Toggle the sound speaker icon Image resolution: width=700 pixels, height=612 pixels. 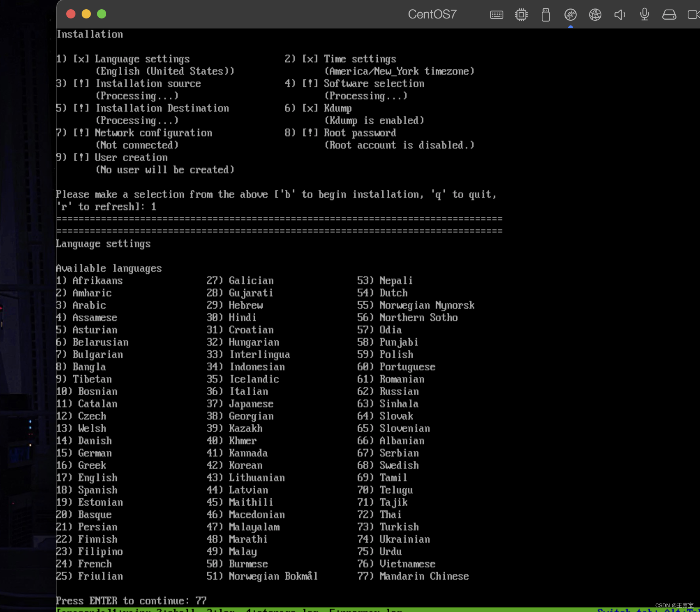coord(620,15)
